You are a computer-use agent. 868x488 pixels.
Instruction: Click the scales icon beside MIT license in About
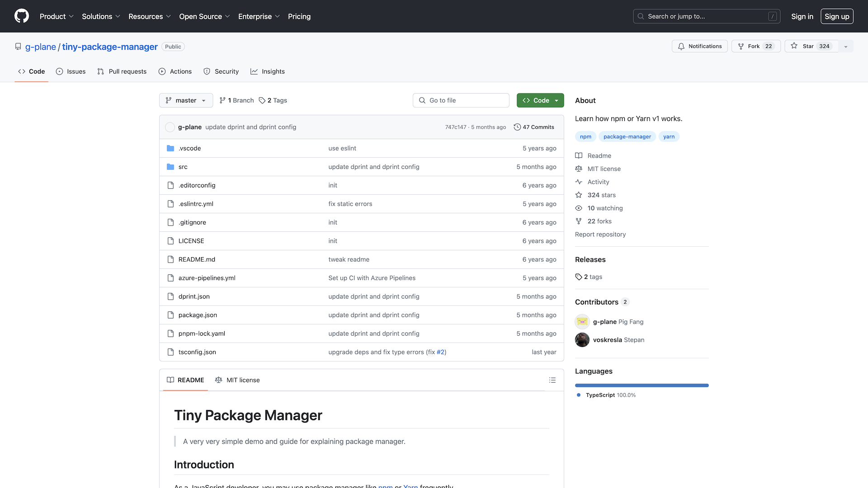click(579, 169)
